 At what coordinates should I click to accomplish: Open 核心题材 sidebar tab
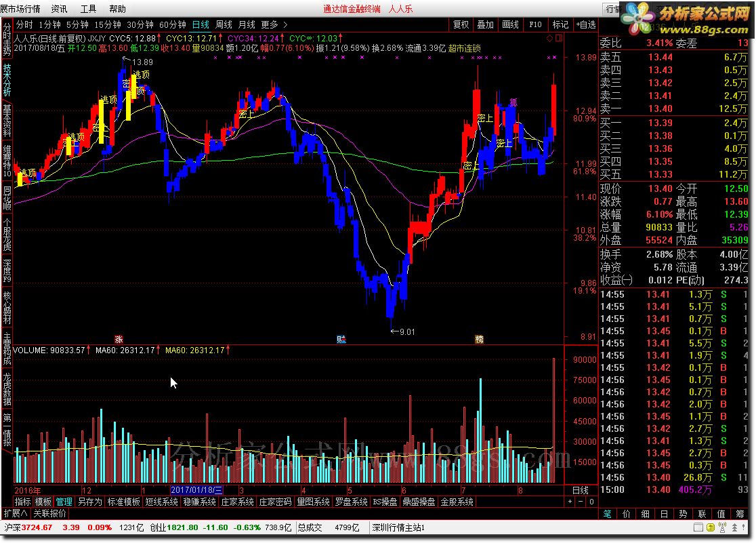(7, 307)
